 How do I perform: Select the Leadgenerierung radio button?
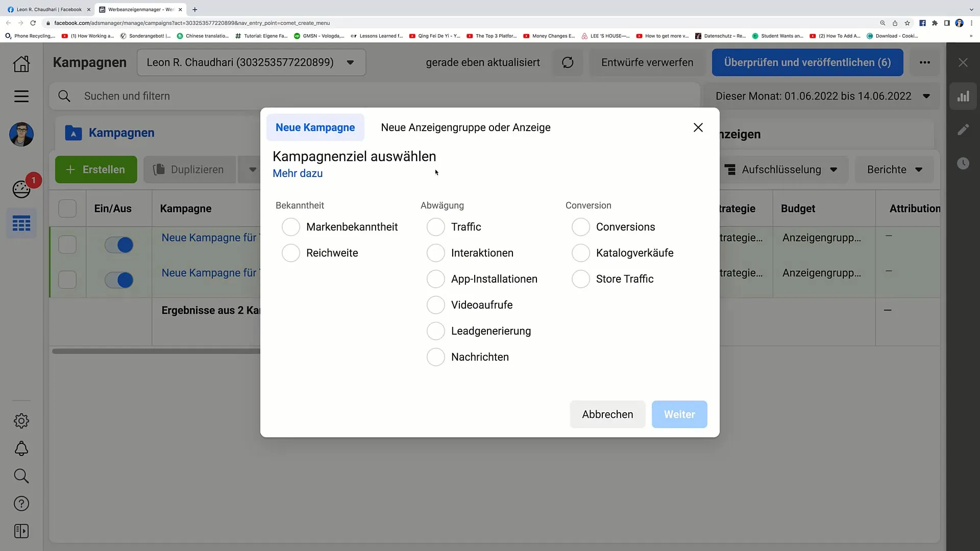pyautogui.click(x=436, y=331)
